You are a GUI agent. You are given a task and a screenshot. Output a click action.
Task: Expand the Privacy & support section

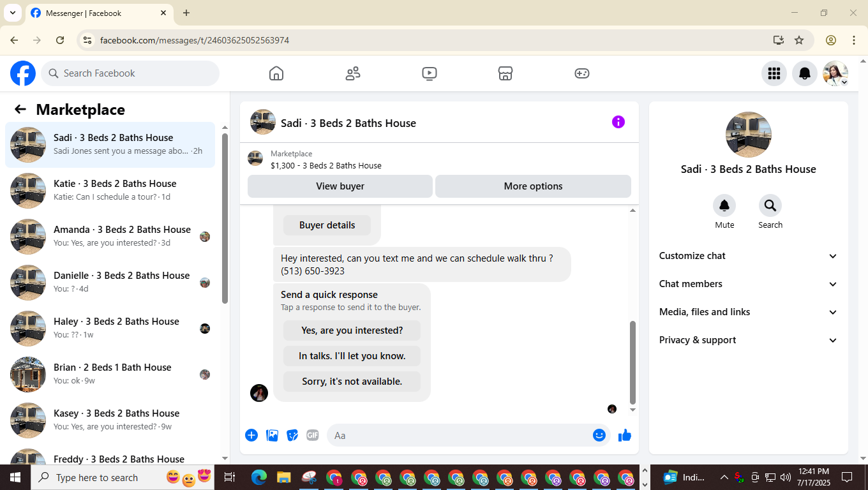pyautogui.click(x=748, y=340)
